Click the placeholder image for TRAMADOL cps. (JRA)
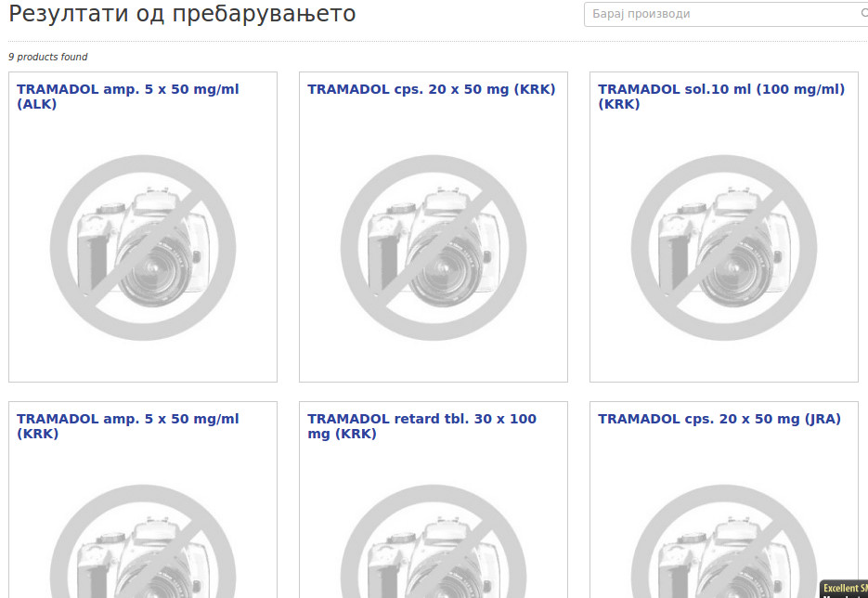 pyautogui.click(x=724, y=541)
